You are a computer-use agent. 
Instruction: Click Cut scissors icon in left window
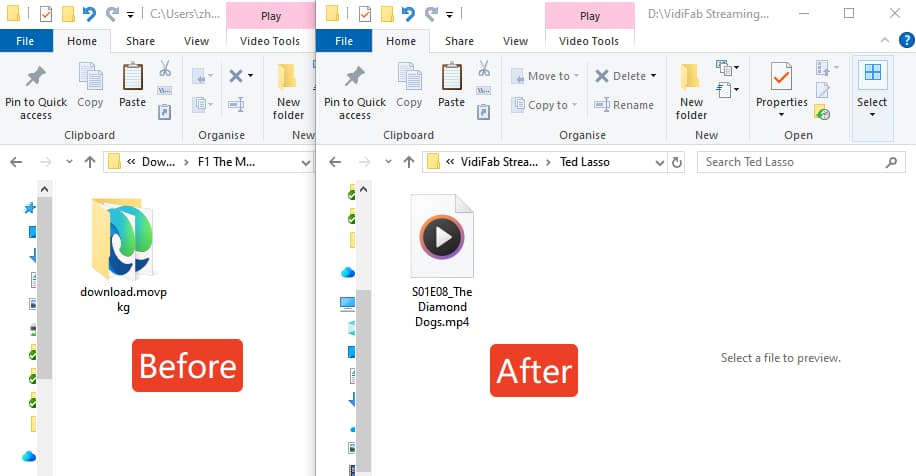pyautogui.click(x=165, y=69)
